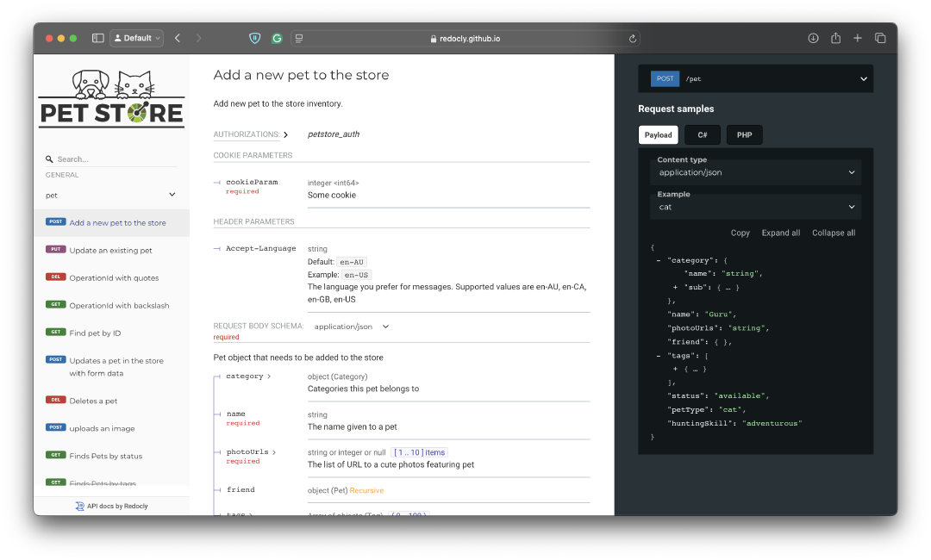Click the Redocly logo icon in footer
931x560 pixels.
click(79, 506)
